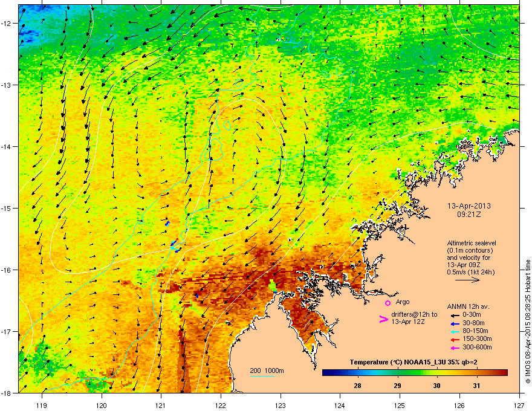Image resolution: width=532 pixels, height=411 pixels.
Task: Click the time label 09:21Z
Action: (x=469, y=215)
